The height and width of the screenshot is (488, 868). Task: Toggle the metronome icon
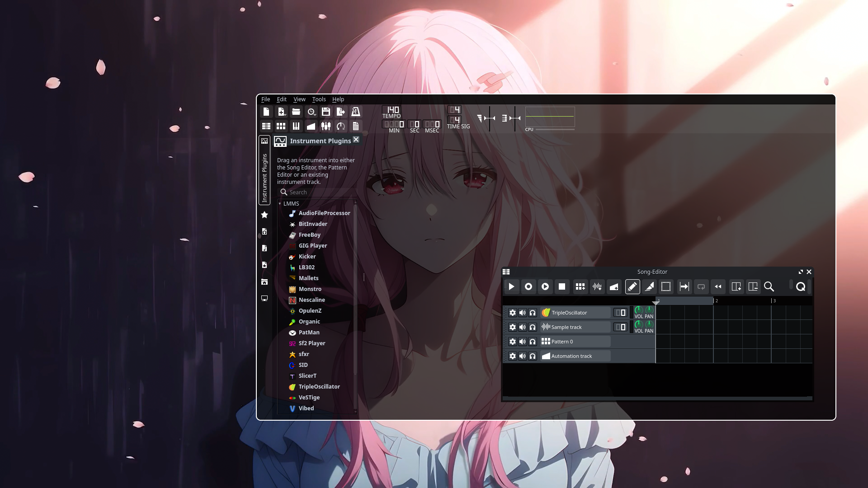pos(356,112)
